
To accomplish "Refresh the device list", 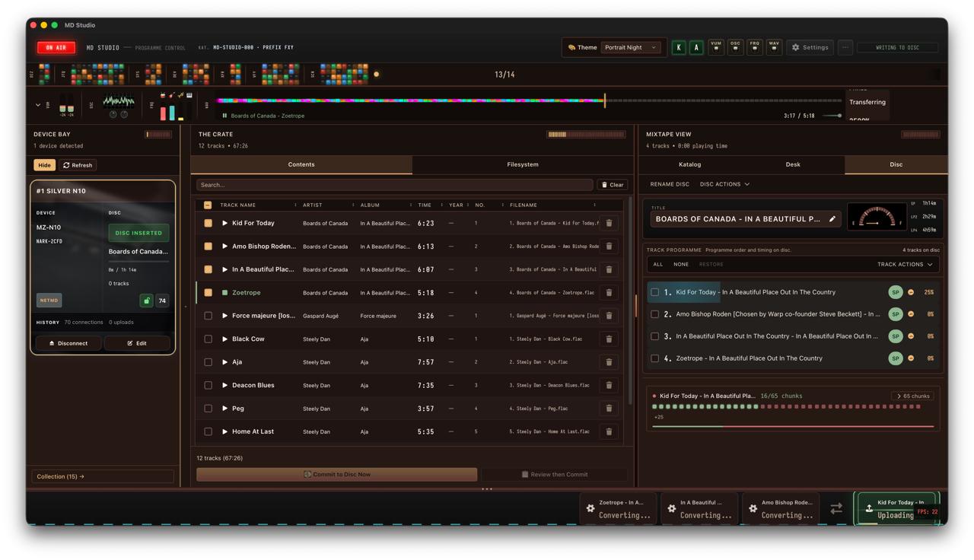I will (78, 165).
